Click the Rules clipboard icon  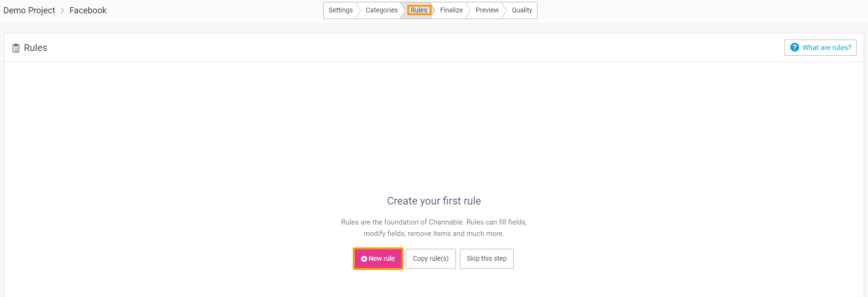(16, 48)
